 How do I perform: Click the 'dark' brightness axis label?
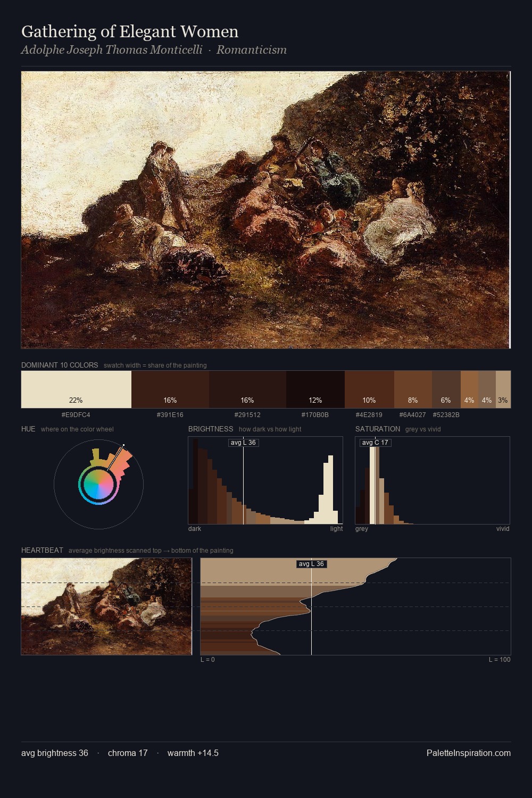pos(195,529)
